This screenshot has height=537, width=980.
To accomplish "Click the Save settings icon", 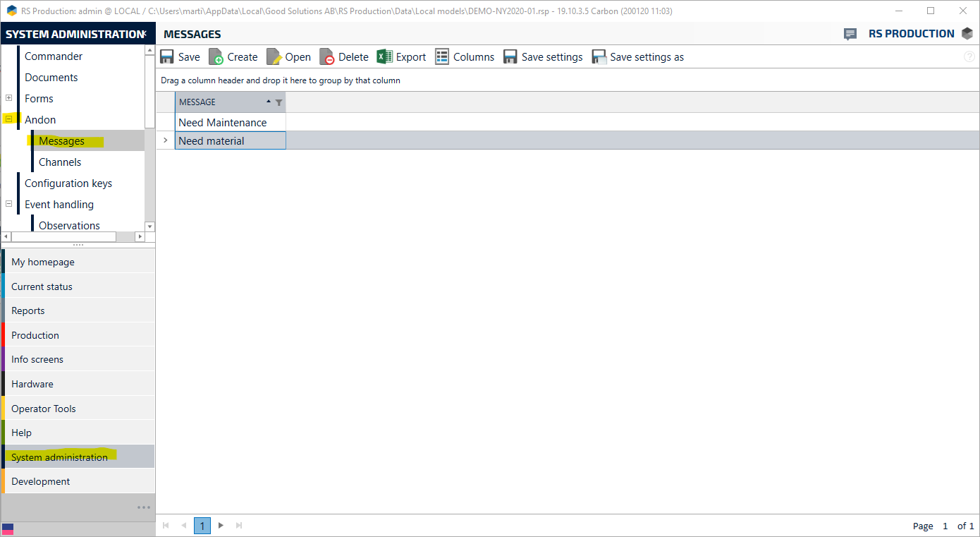I will point(510,56).
